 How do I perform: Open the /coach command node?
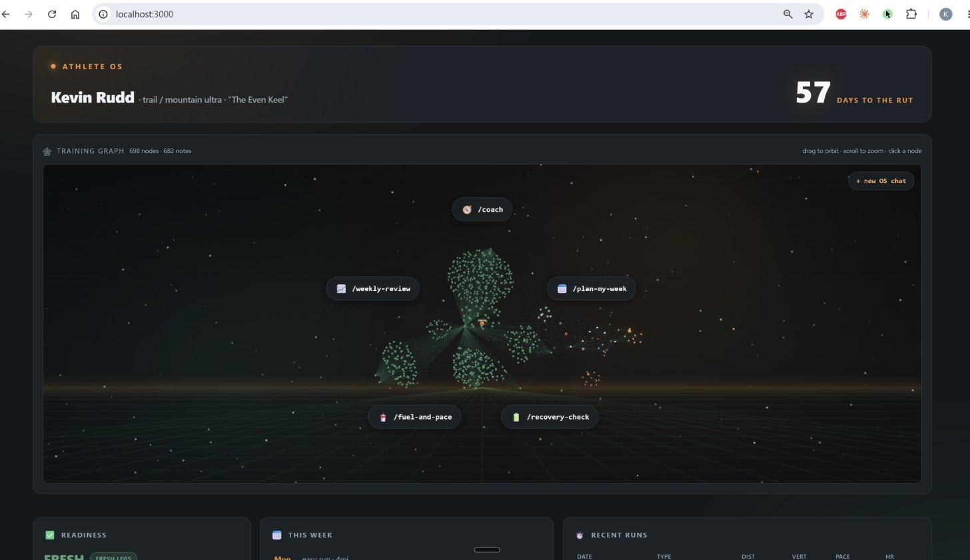coord(482,209)
